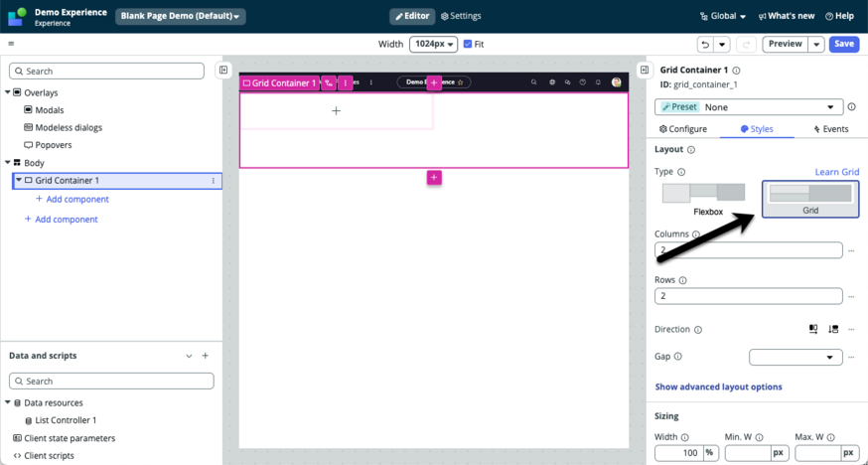Click the Data and scripts Search field

(111, 381)
